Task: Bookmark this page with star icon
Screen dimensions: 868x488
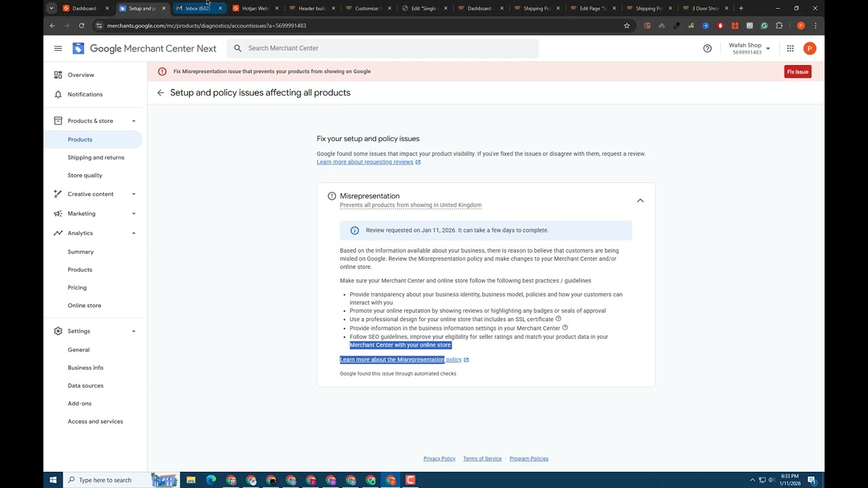Action: (x=627, y=26)
